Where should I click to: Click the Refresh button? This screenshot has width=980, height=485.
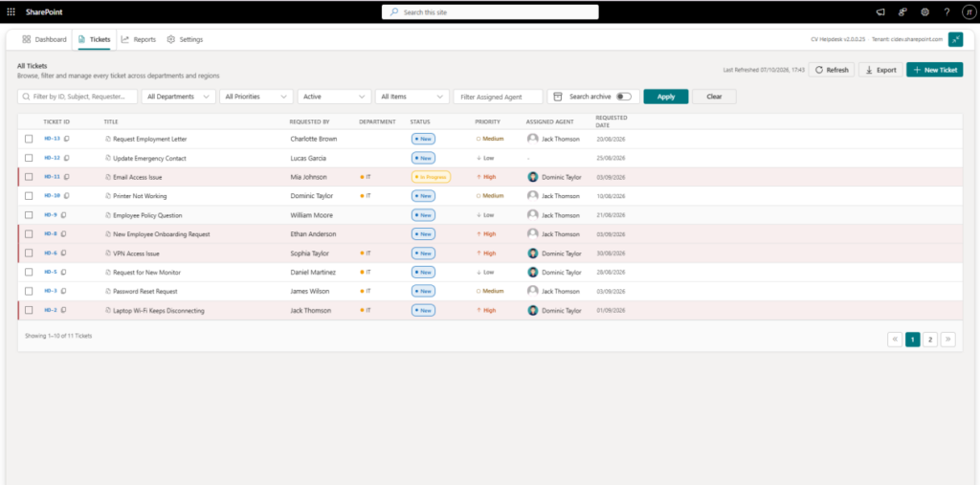(x=832, y=70)
